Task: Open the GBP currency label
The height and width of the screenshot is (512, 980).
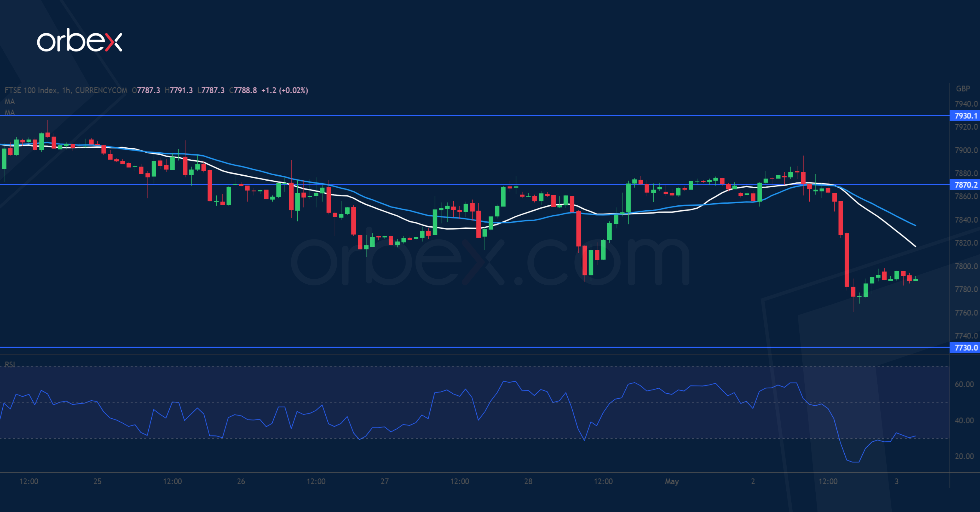Action: (x=963, y=89)
